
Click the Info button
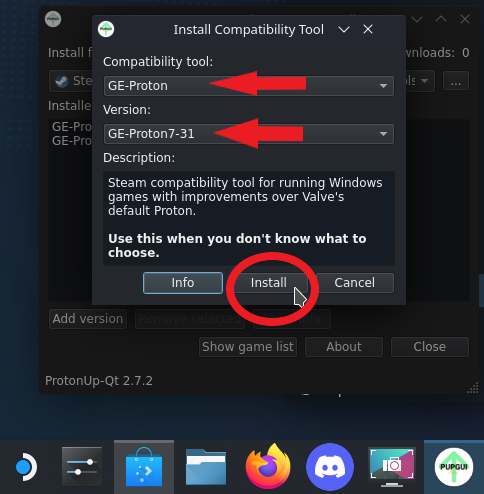pyautogui.click(x=183, y=283)
